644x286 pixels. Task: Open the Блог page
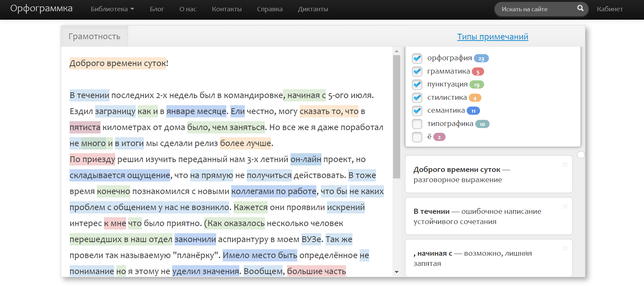pos(157,9)
